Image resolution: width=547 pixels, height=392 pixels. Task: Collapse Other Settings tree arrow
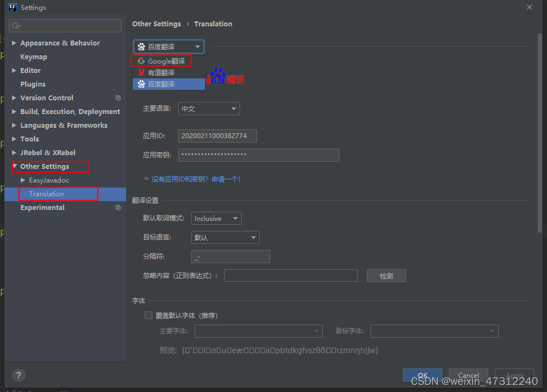pyautogui.click(x=15, y=167)
